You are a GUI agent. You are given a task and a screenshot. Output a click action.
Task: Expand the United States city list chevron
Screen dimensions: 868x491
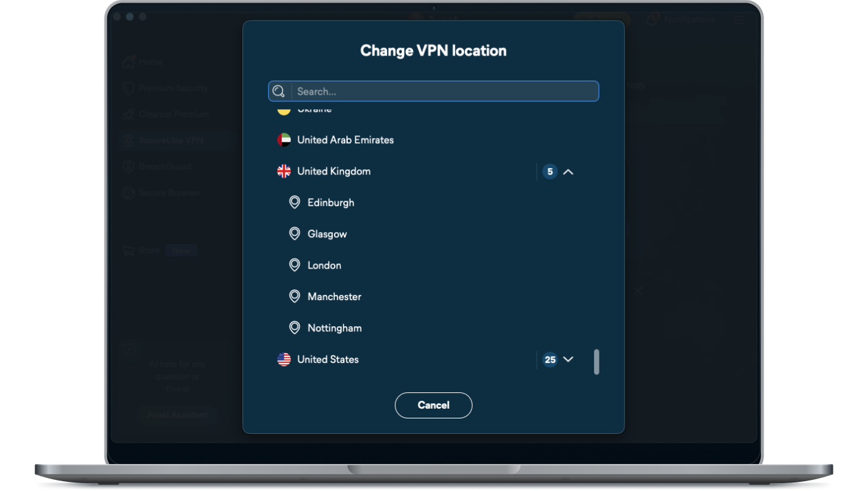[x=568, y=360]
